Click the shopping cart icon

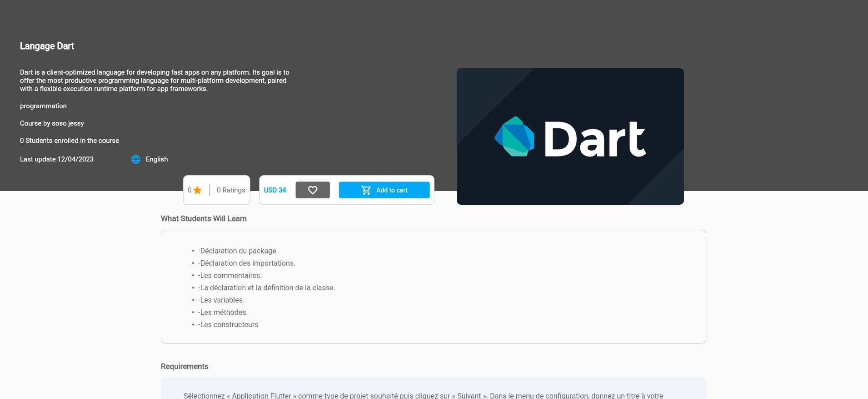(x=366, y=190)
